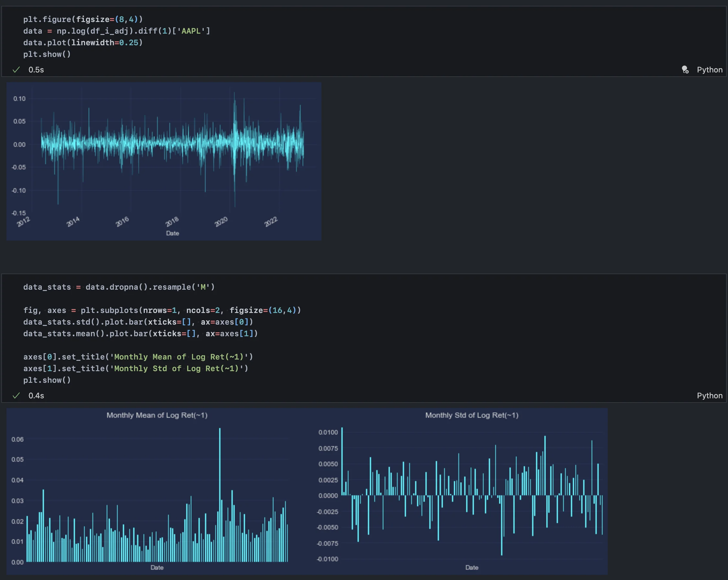Click the first cell's green success checkmark
This screenshot has height=580, width=728.
click(x=16, y=70)
